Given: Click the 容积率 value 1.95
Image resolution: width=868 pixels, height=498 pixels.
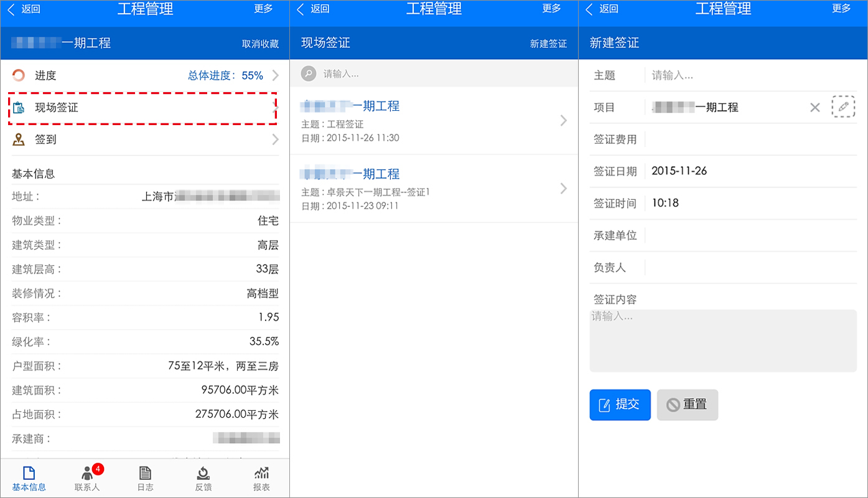Looking at the screenshot, I should coord(269,317).
